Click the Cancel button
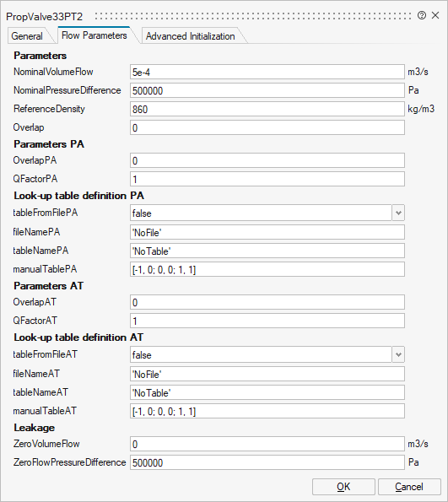Viewport: 448px width, 502px height. (409, 487)
